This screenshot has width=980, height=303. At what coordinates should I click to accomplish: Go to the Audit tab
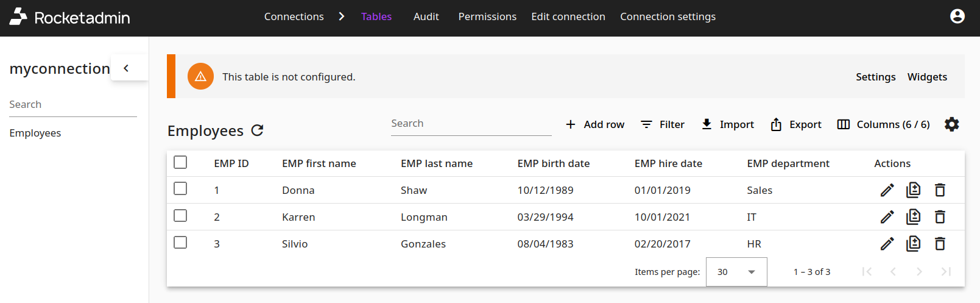[x=426, y=16]
